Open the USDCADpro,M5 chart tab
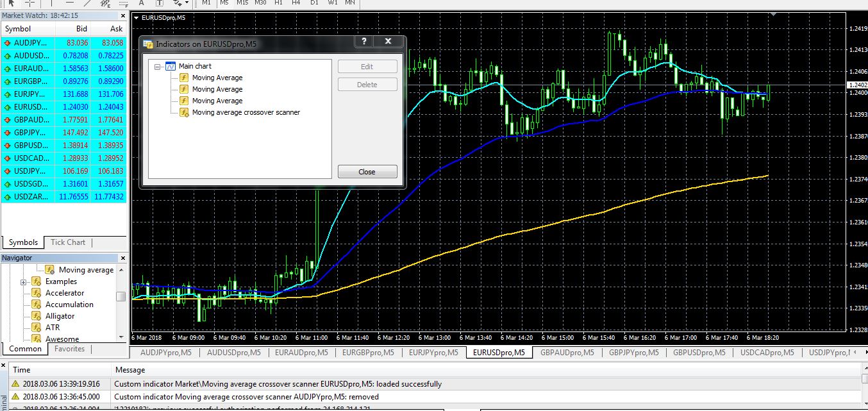 [767, 352]
